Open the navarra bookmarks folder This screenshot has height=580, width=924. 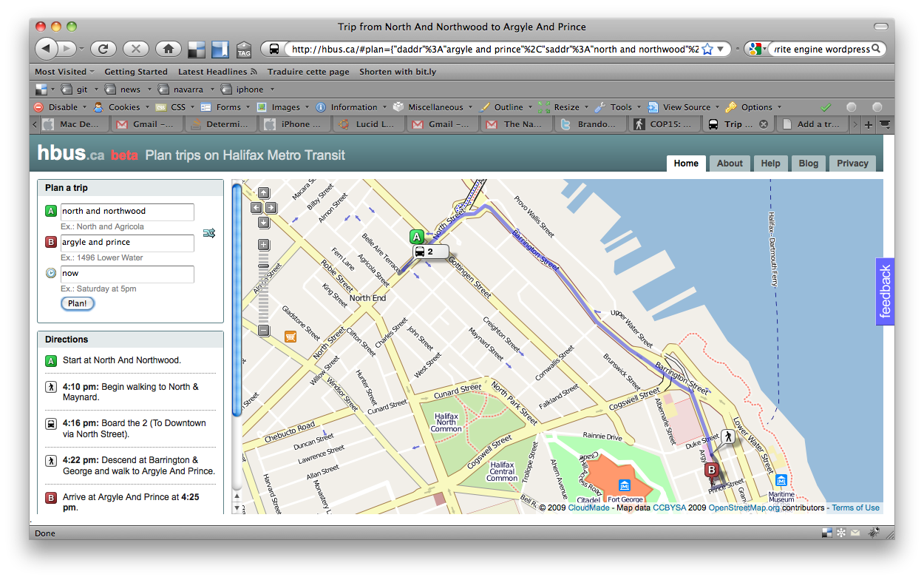(183, 90)
